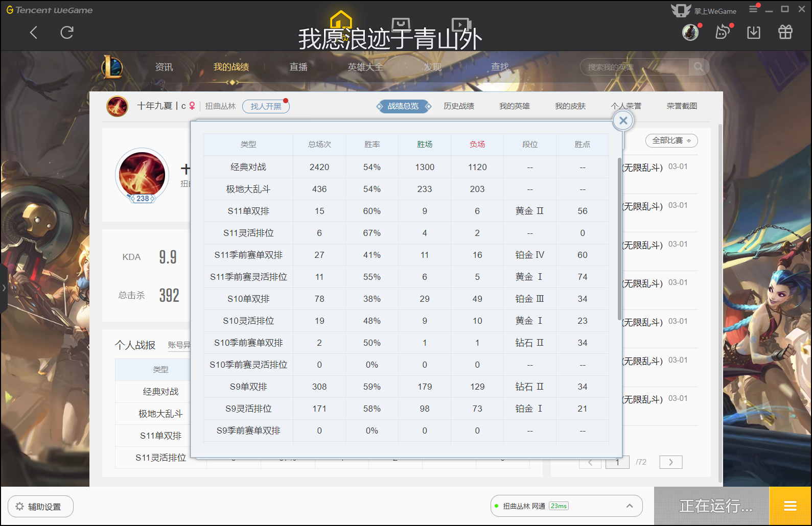The width and height of the screenshot is (812, 526).
Task: Expand the left-edge side panel arrow
Action: click(4, 288)
